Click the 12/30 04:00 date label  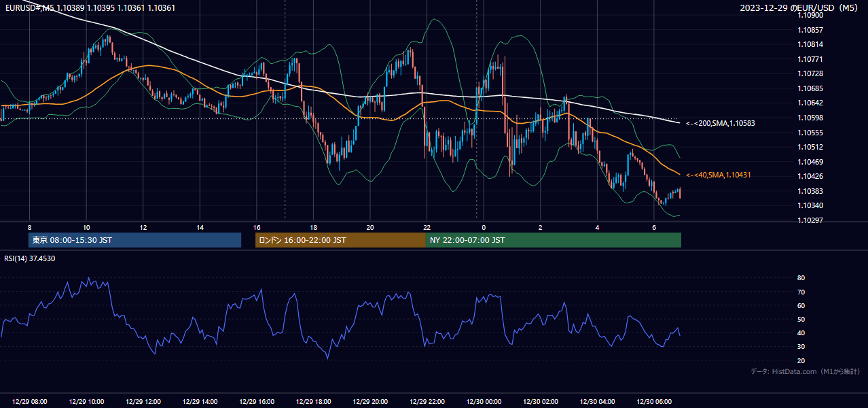pyautogui.click(x=597, y=402)
